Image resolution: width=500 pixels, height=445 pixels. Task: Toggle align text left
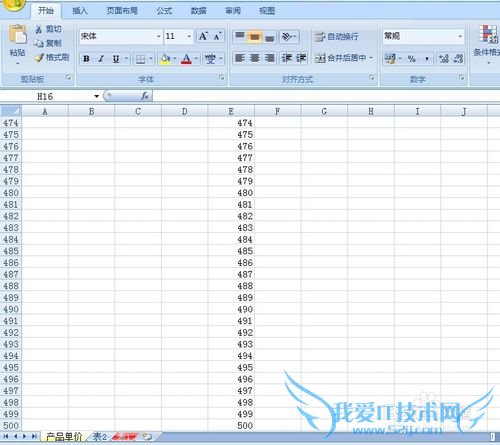click(240, 58)
